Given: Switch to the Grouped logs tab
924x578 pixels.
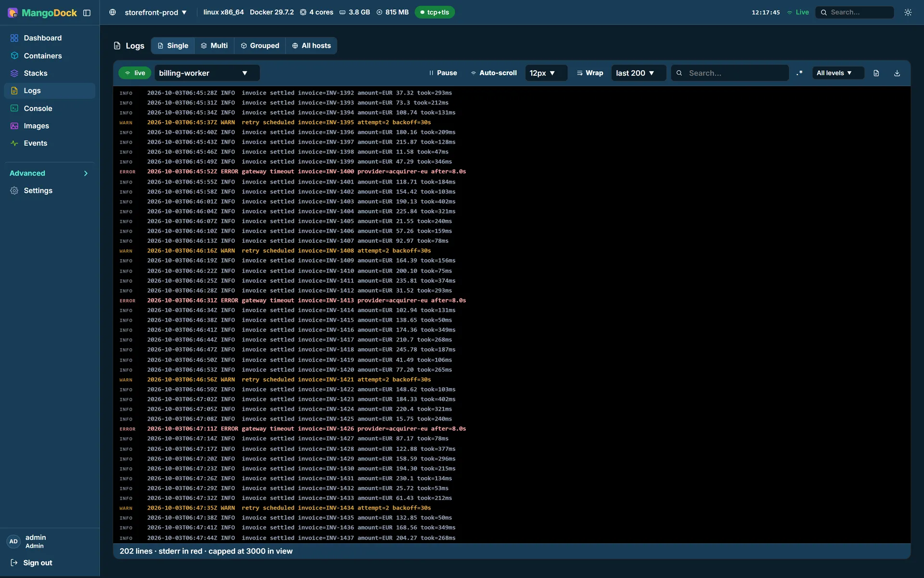Looking at the screenshot, I should [x=260, y=46].
